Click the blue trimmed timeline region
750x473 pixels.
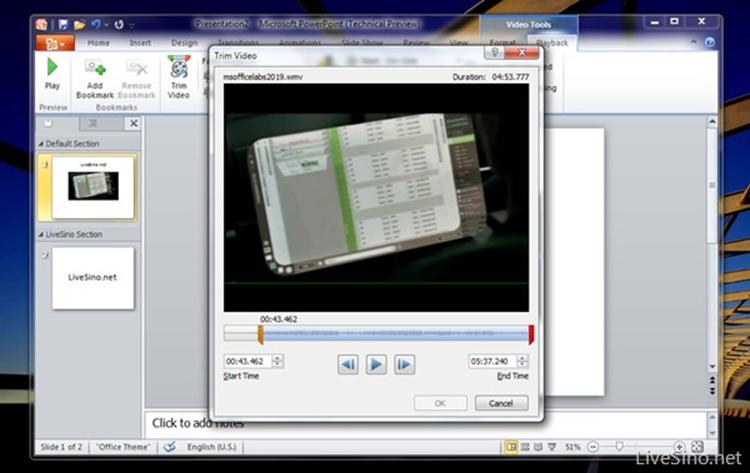click(x=396, y=333)
